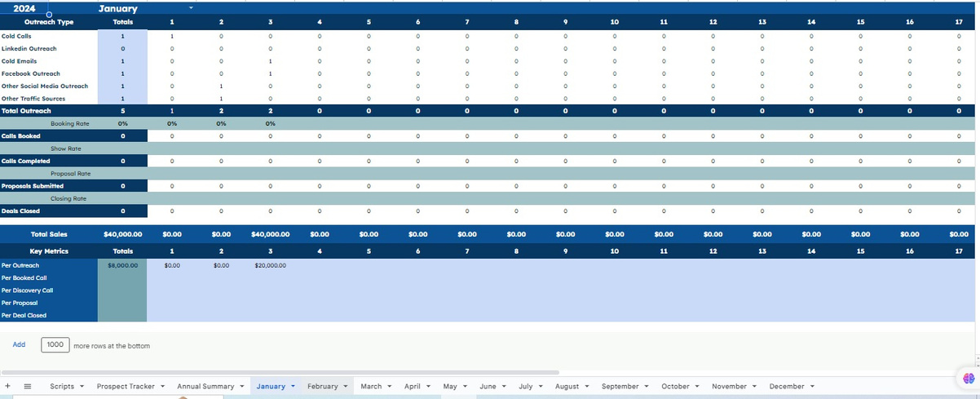980x399 pixels.
Task: Select the $40,000.00 Total Sales totals cell
Action: [123, 234]
